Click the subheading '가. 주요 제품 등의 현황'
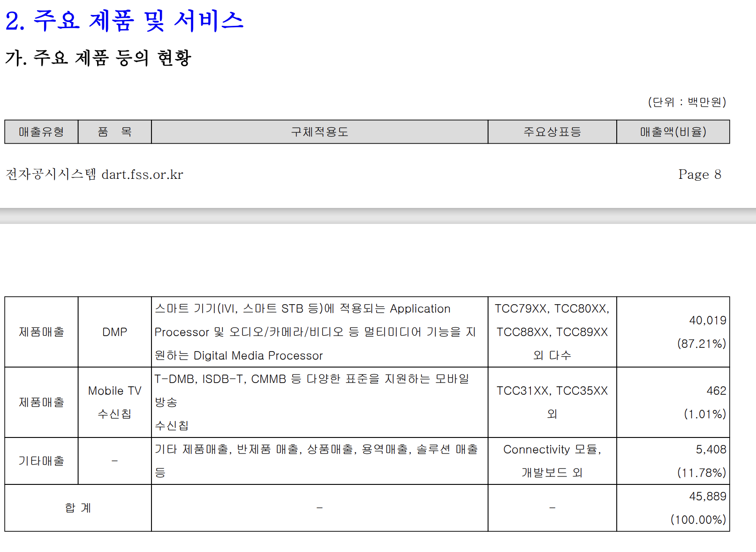The width and height of the screenshot is (756, 552). pos(98,58)
